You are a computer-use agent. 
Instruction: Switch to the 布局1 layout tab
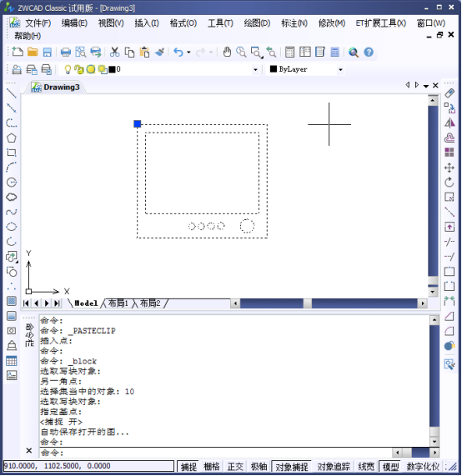[x=118, y=303]
